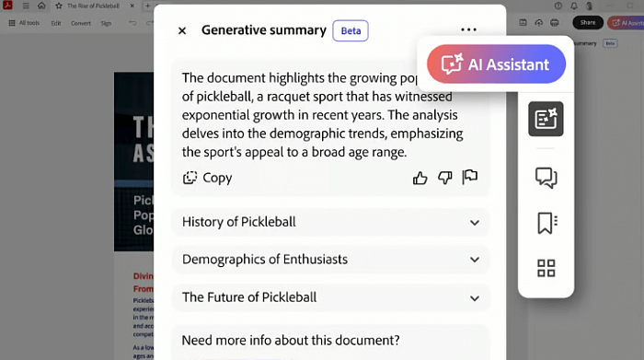Click the Beta badge beside Generative summary
Viewport: 644px width, 360px height.
[x=351, y=30]
